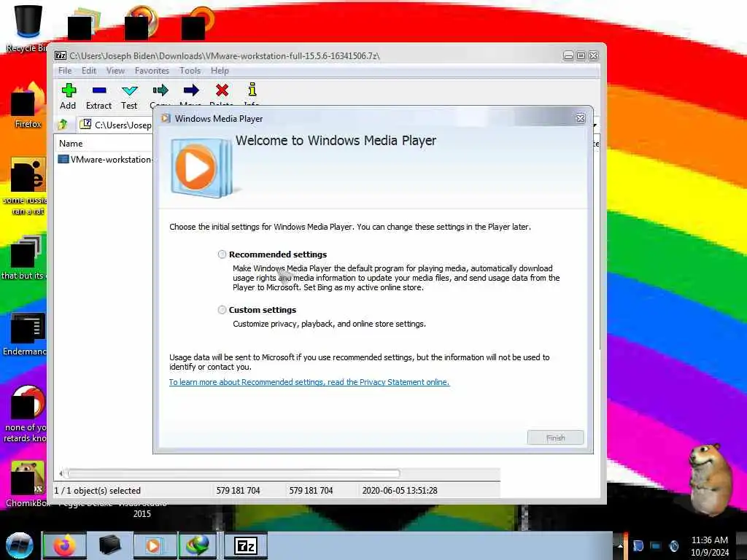747x560 pixels.
Task: Select the Recommended settings radio button
Action: point(222,254)
